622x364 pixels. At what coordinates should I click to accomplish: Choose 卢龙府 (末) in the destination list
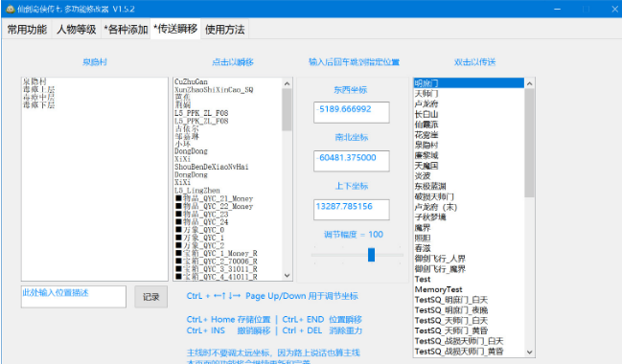(436, 207)
